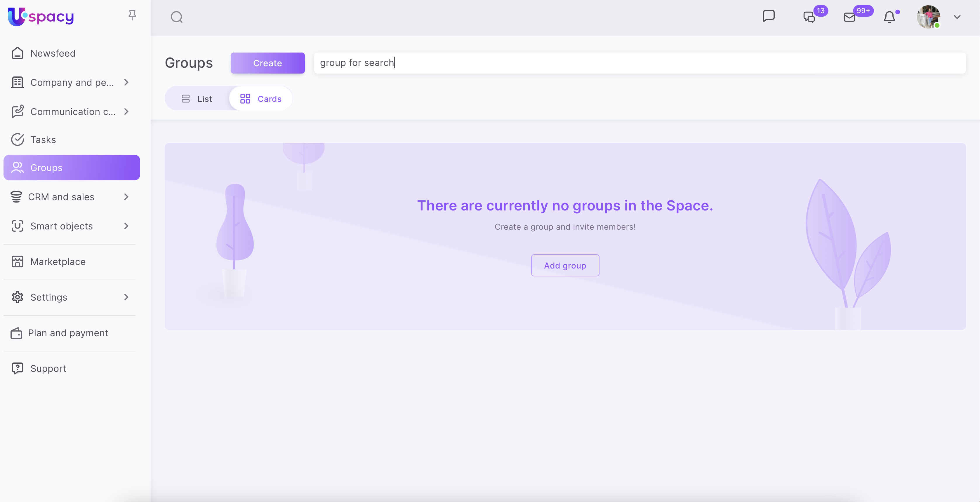
Task: Click the Add group button
Action: click(x=565, y=266)
